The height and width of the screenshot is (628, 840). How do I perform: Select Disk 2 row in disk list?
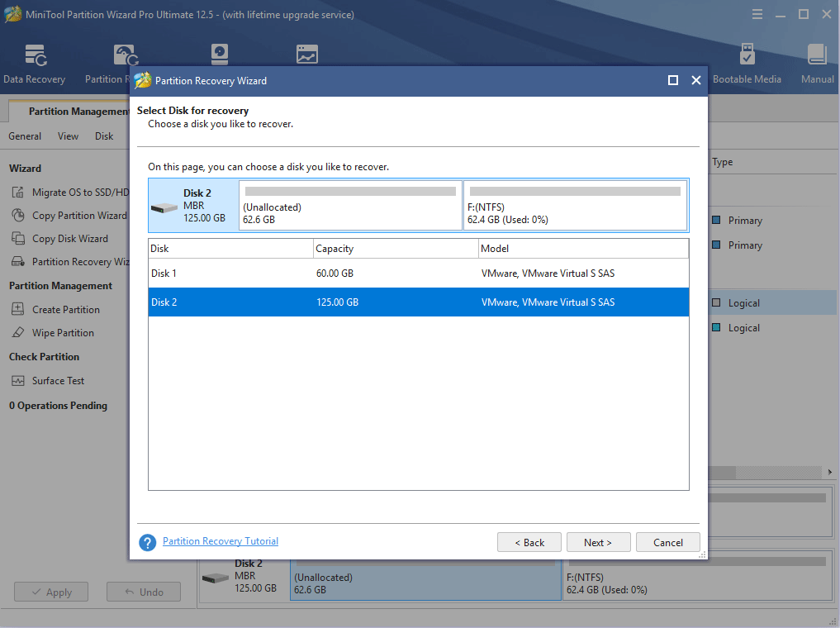click(419, 302)
